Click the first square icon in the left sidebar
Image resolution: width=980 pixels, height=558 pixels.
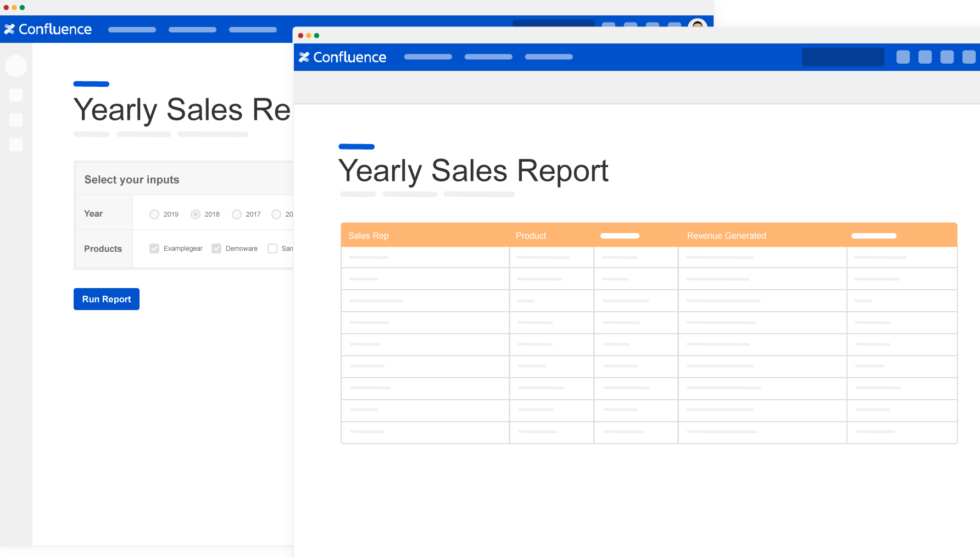[16, 95]
